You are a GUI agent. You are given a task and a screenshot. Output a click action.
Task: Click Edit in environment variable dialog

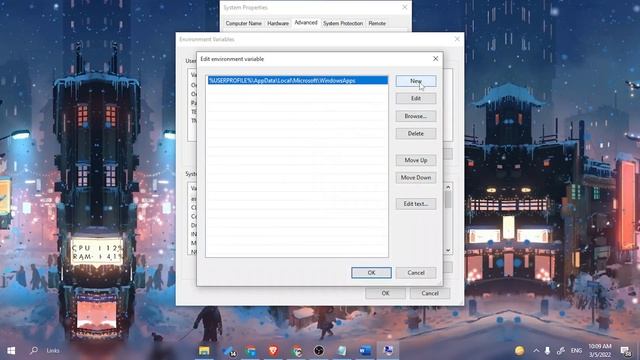416,98
